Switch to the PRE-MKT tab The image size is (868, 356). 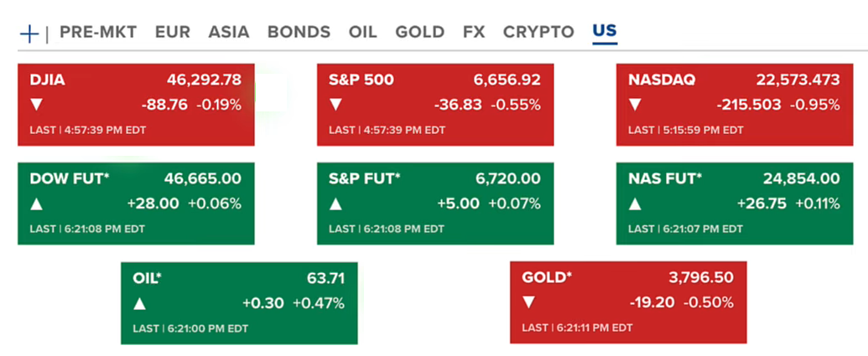(x=97, y=33)
